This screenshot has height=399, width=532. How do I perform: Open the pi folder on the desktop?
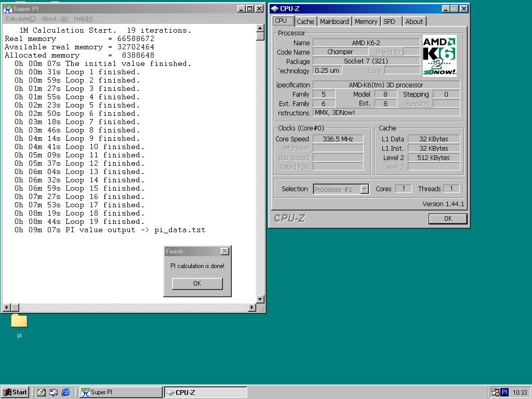point(19,321)
